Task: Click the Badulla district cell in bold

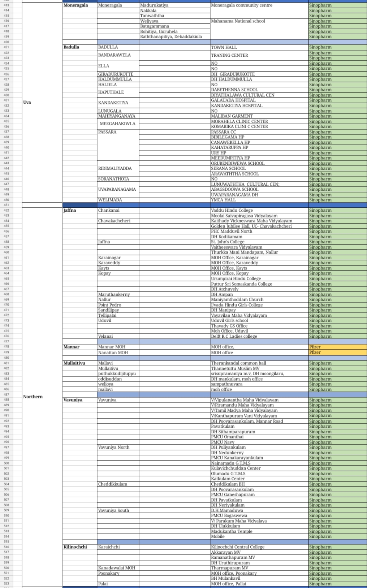Action: (x=80, y=47)
